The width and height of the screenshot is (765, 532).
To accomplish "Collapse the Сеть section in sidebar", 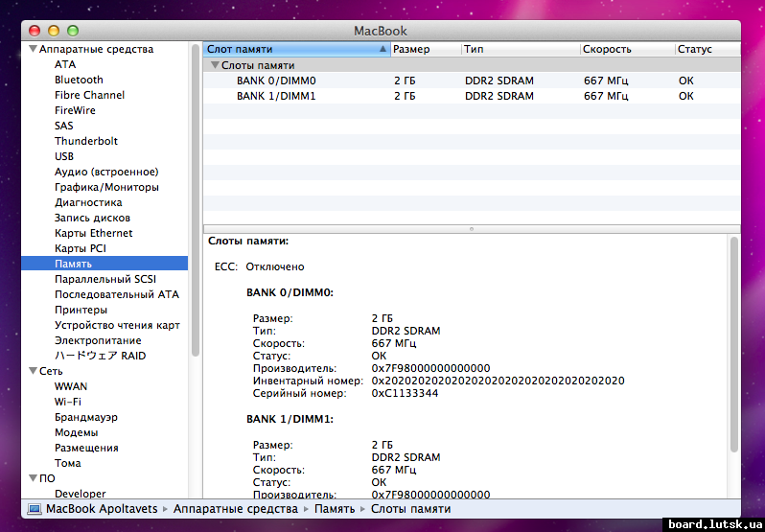I will [34, 371].
